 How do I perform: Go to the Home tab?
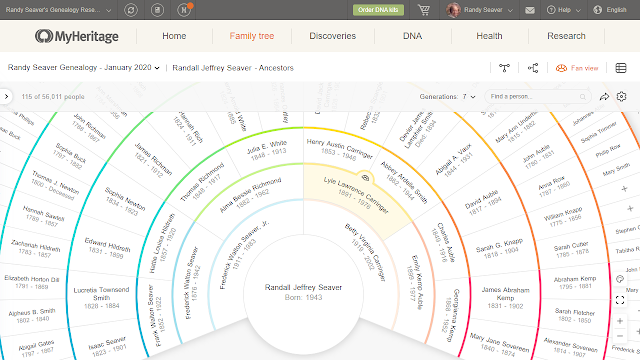(x=174, y=36)
